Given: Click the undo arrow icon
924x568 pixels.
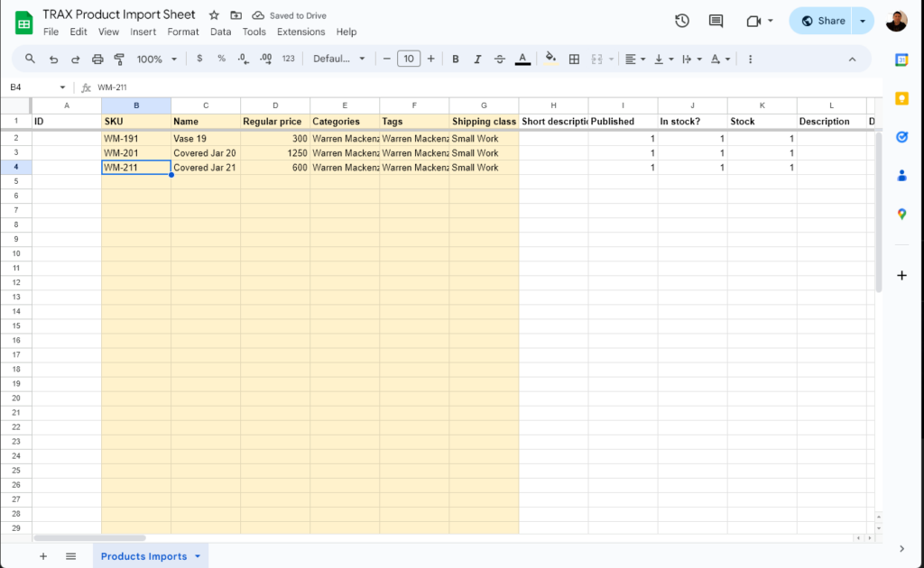Looking at the screenshot, I should click(53, 59).
